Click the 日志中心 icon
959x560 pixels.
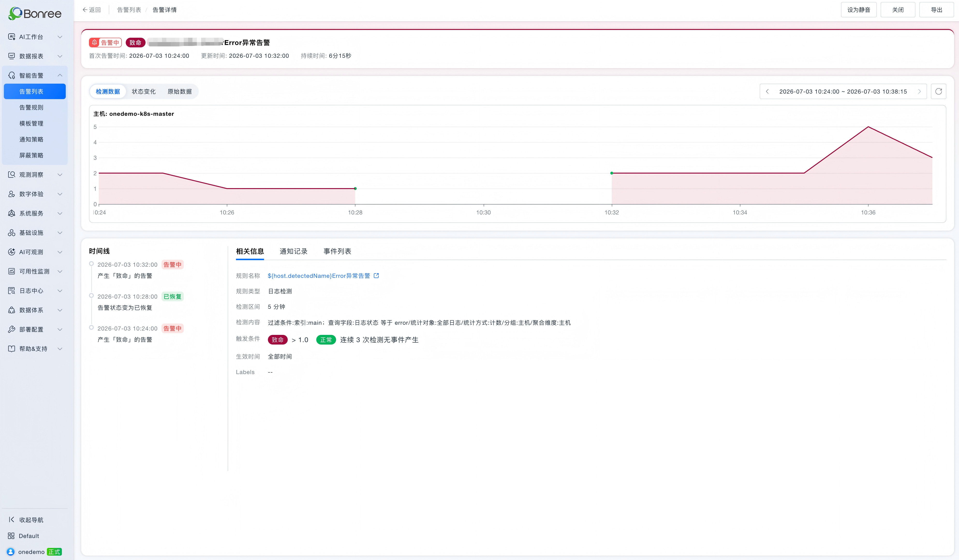(x=12, y=291)
